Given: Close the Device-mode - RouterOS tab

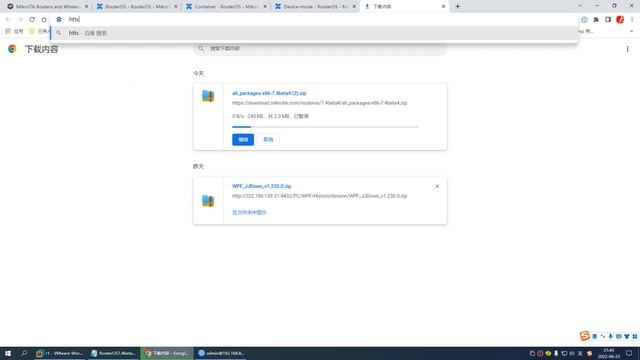Looking at the screenshot, I should [354, 7].
